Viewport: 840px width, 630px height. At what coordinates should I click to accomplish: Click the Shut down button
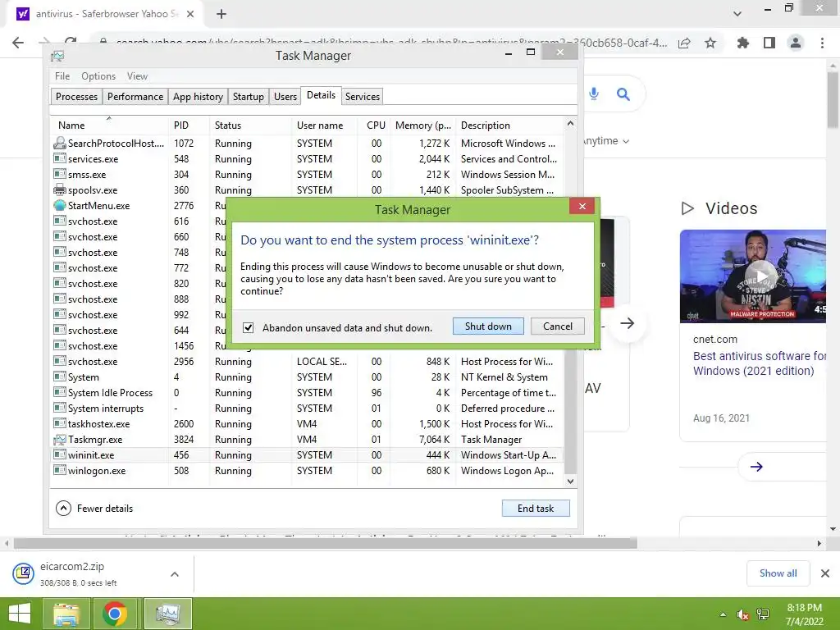[x=488, y=326]
